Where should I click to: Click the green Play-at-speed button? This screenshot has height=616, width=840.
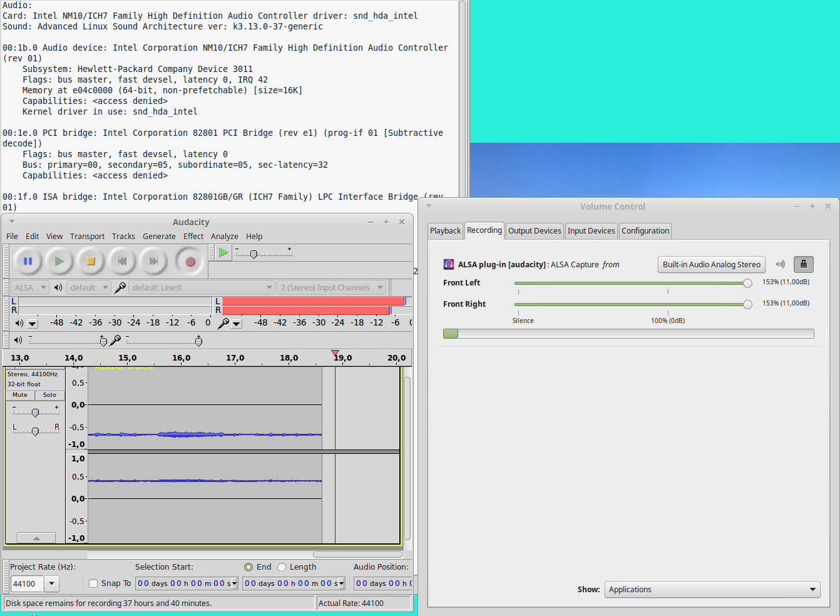coord(223,253)
